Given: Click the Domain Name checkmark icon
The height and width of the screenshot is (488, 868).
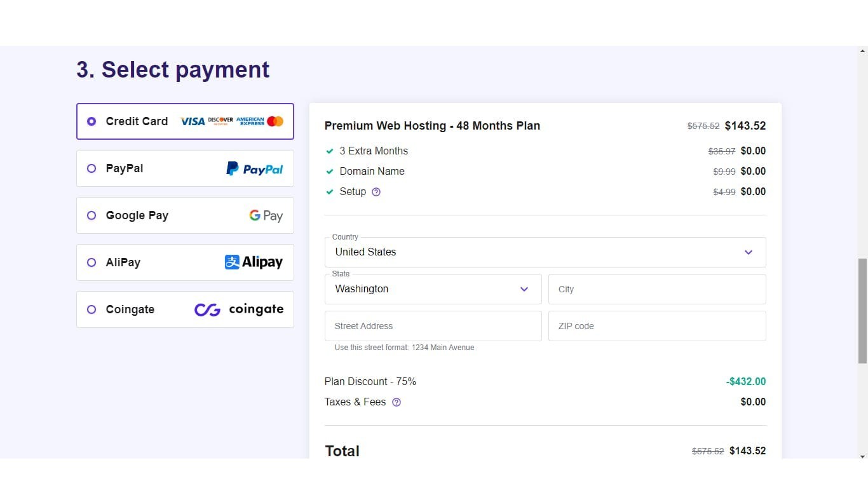Looking at the screenshot, I should coord(329,172).
